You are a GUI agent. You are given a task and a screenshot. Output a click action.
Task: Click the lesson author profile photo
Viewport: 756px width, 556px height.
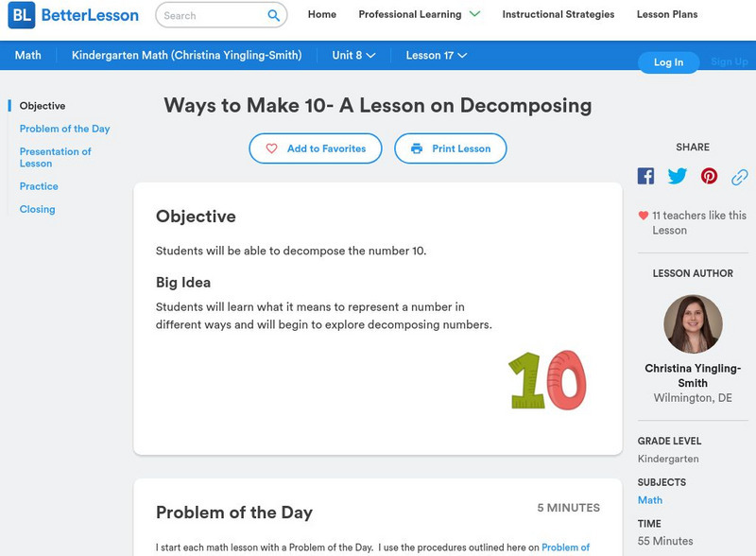pos(693,323)
